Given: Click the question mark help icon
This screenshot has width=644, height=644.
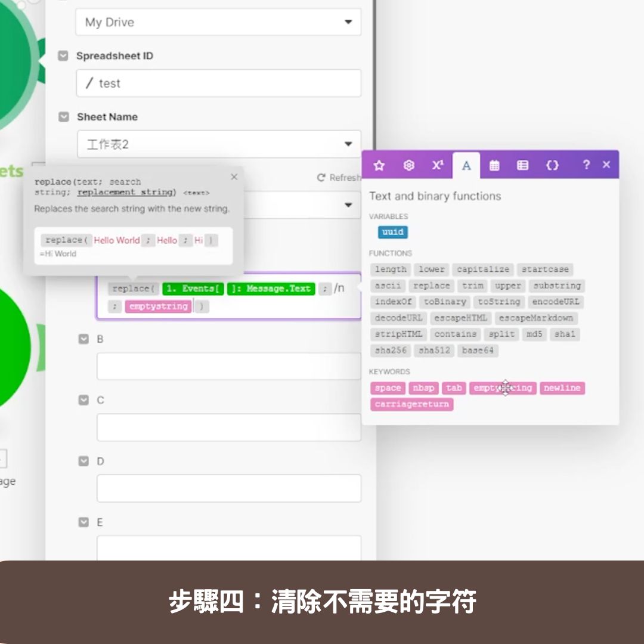Looking at the screenshot, I should (x=586, y=165).
